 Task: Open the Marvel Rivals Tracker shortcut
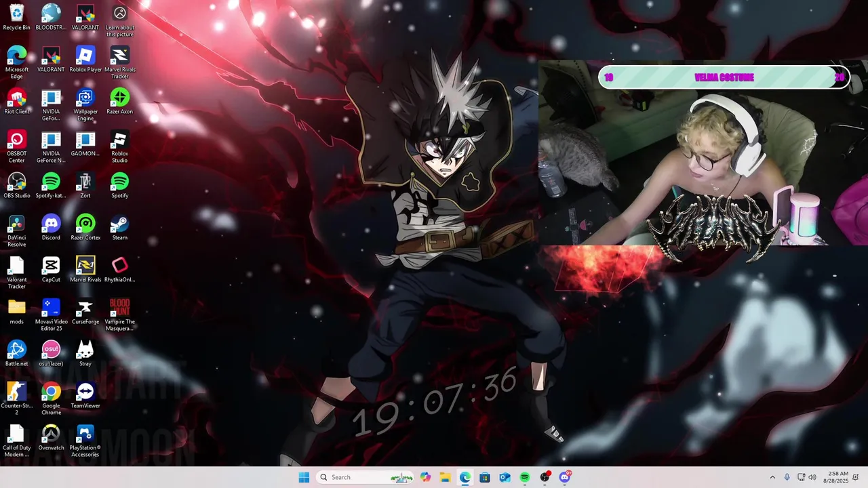[120, 63]
